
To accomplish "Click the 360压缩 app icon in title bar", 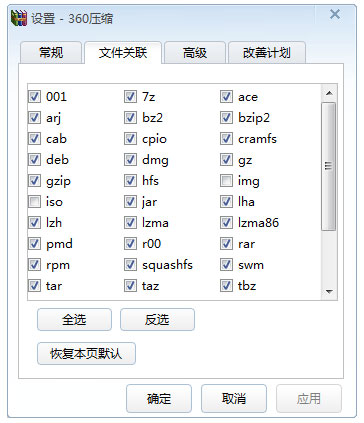I will coord(19,18).
